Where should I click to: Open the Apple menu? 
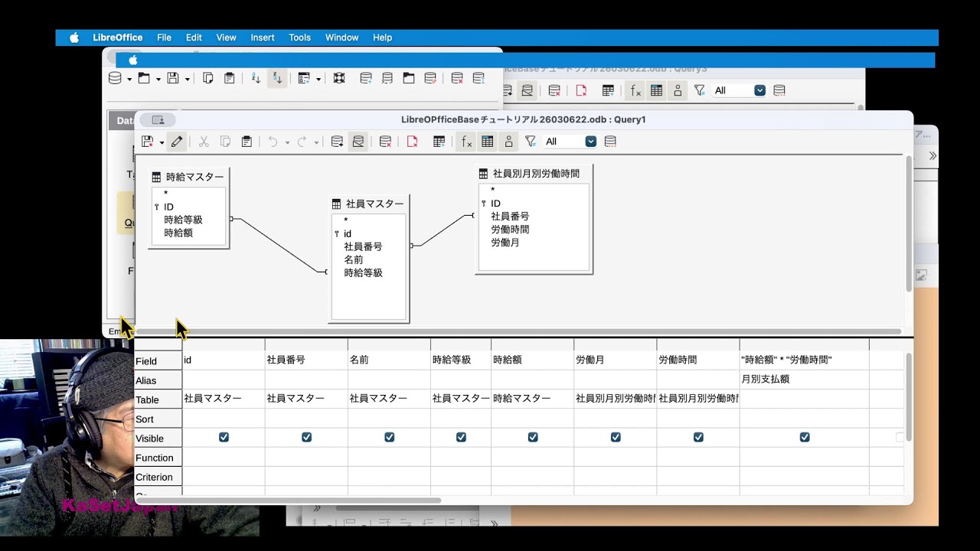pos(74,37)
